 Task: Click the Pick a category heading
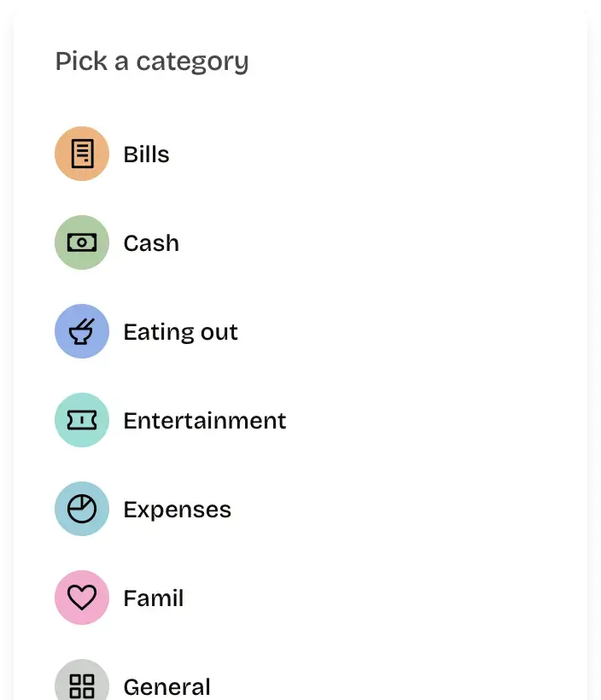(x=152, y=61)
